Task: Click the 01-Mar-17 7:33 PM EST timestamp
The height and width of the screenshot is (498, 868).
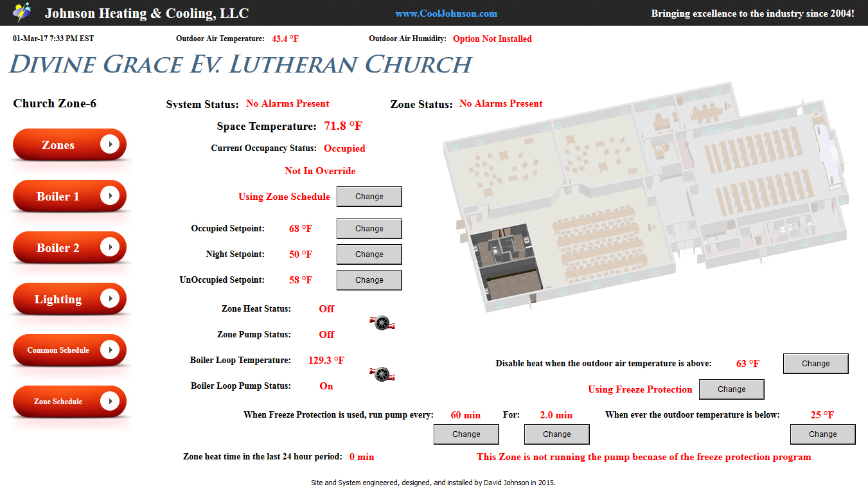Action: pos(53,39)
